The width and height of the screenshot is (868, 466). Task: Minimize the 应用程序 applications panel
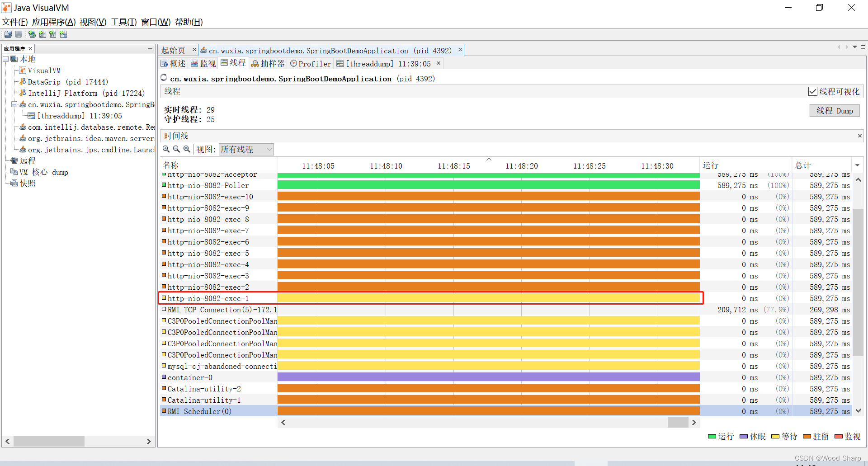(150, 48)
